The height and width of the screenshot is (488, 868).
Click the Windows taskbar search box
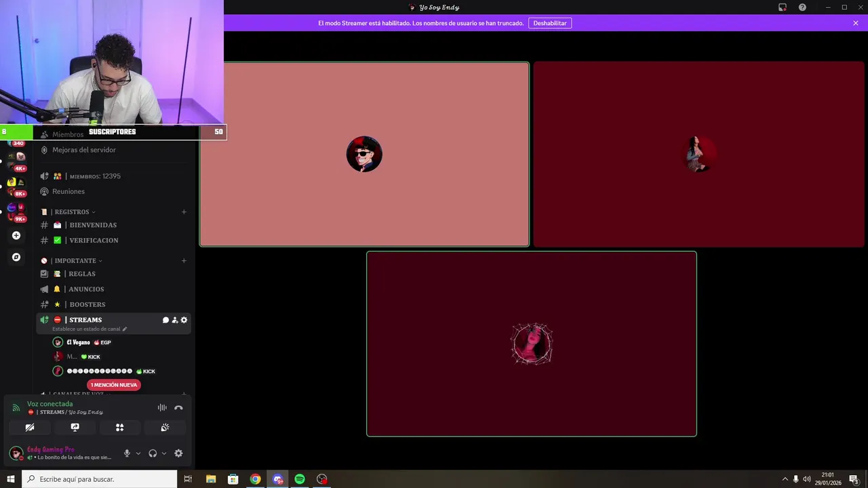(100, 479)
